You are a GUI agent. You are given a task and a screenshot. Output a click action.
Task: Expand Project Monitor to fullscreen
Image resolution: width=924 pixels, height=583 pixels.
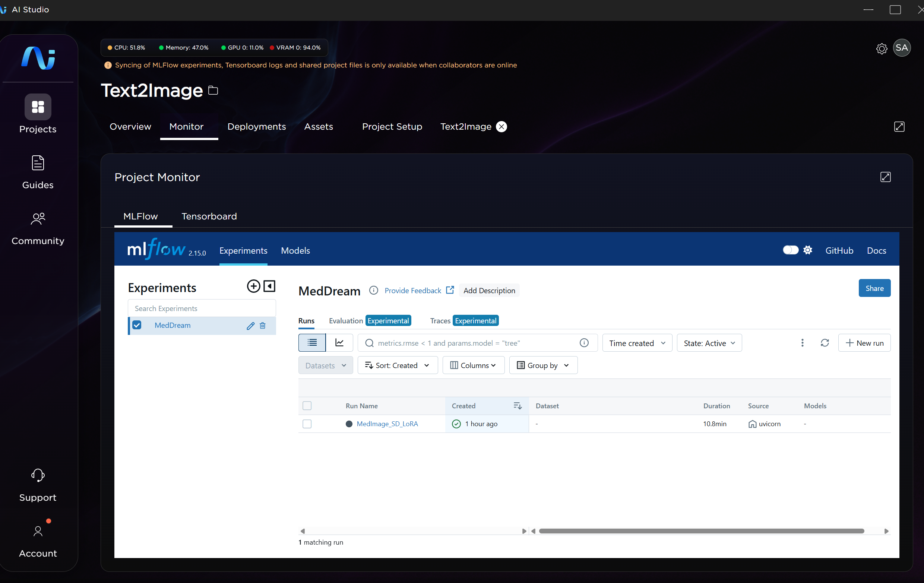885,177
